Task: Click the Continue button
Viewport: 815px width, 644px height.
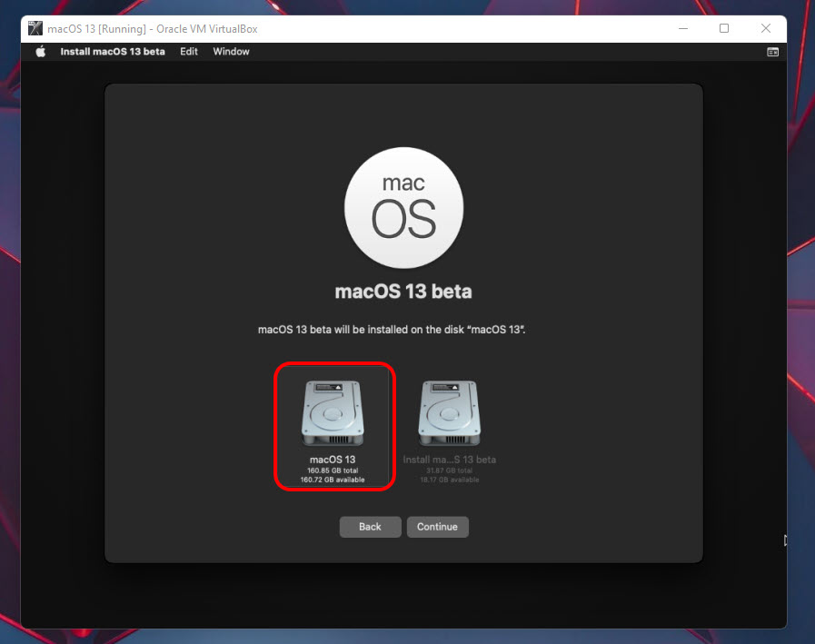Action: point(437,527)
